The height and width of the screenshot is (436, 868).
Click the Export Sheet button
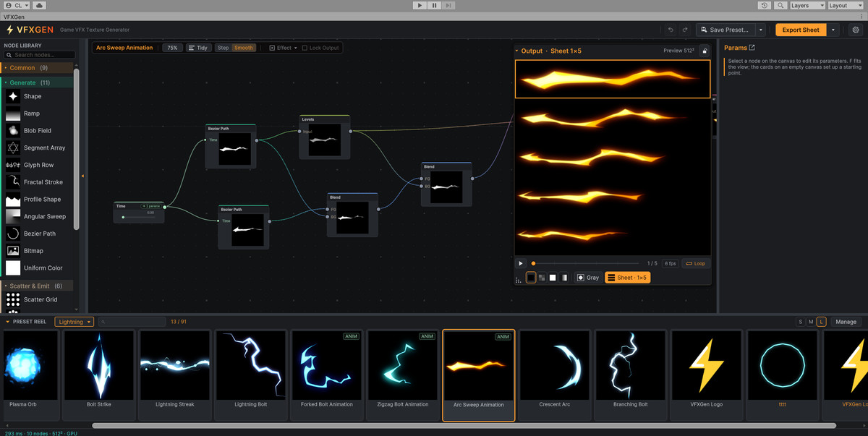coord(801,30)
